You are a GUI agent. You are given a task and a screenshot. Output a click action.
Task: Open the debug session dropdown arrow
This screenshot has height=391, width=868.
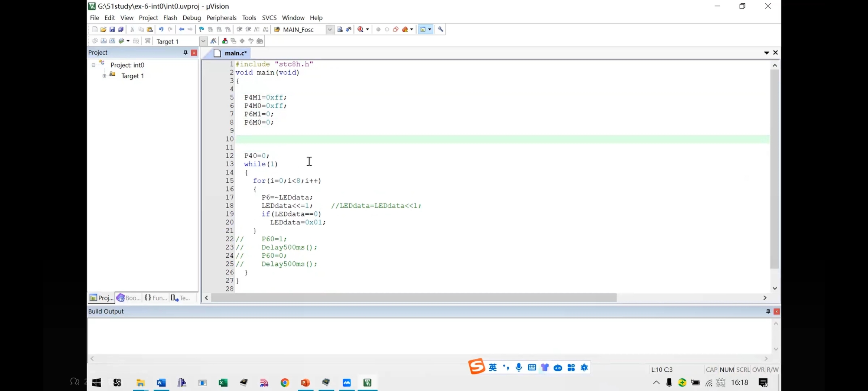click(x=367, y=29)
